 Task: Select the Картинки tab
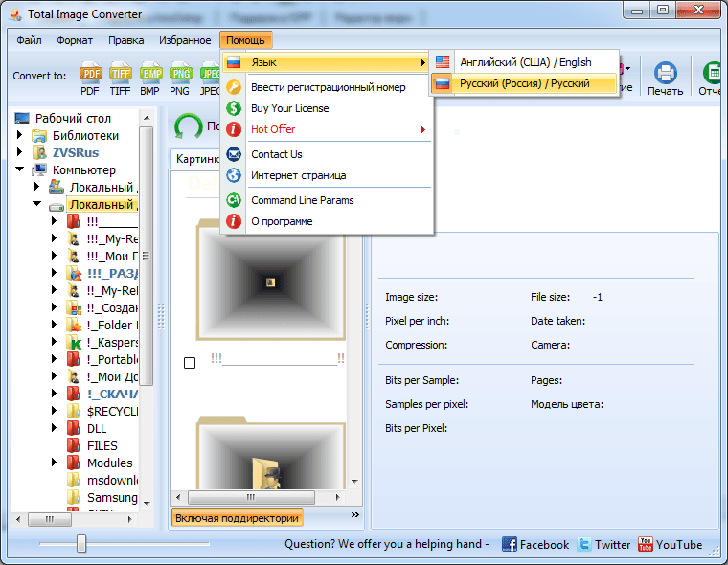click(197, 159)
